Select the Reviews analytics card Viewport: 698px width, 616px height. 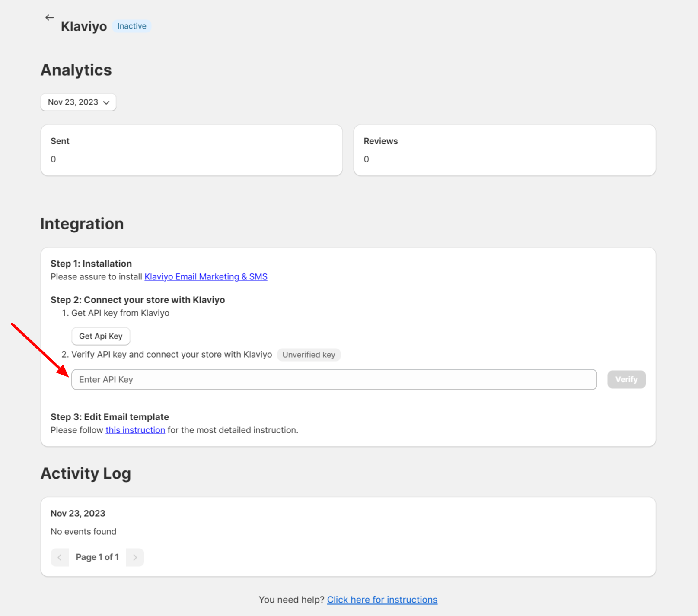[504, 150]
